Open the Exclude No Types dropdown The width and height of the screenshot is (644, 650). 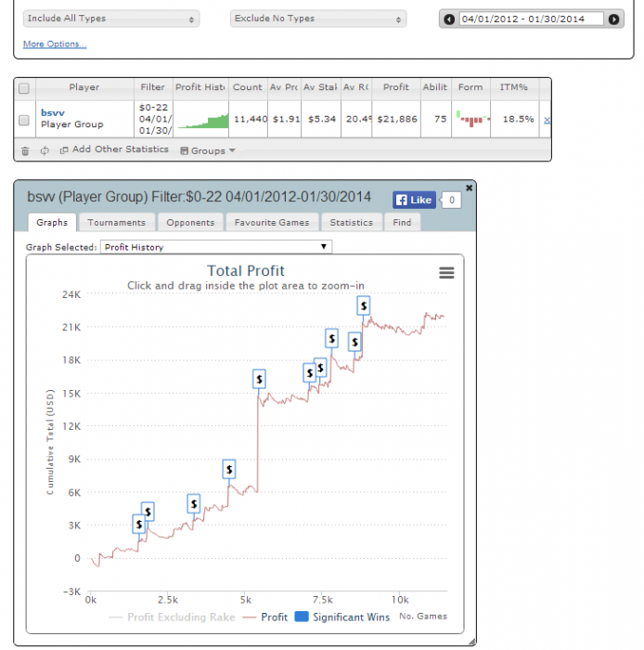pyautogui.click(x=318, y=19)
